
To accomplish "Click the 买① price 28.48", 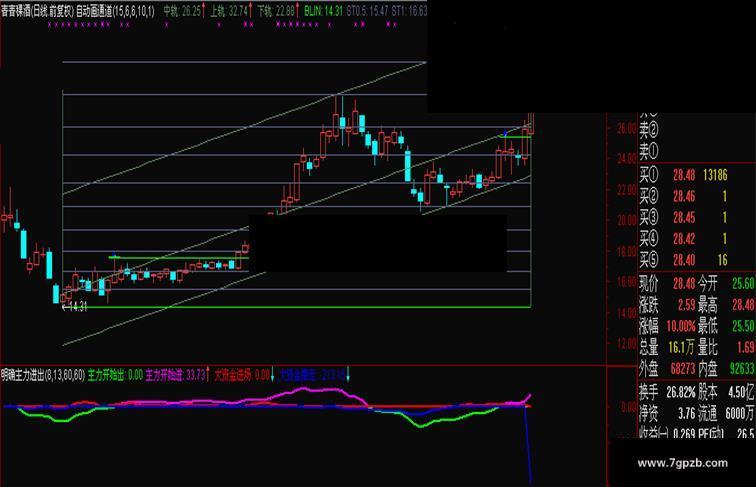I will (684, 175).
